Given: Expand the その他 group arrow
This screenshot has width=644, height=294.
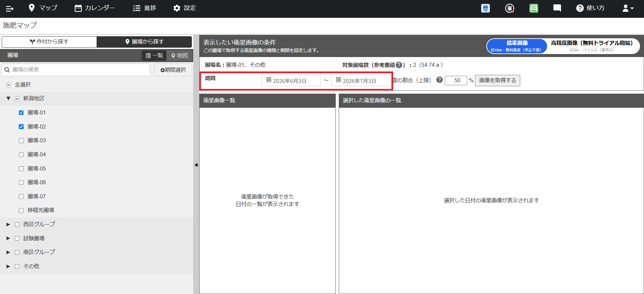Looking at the screenshot, I should (8, 266).
